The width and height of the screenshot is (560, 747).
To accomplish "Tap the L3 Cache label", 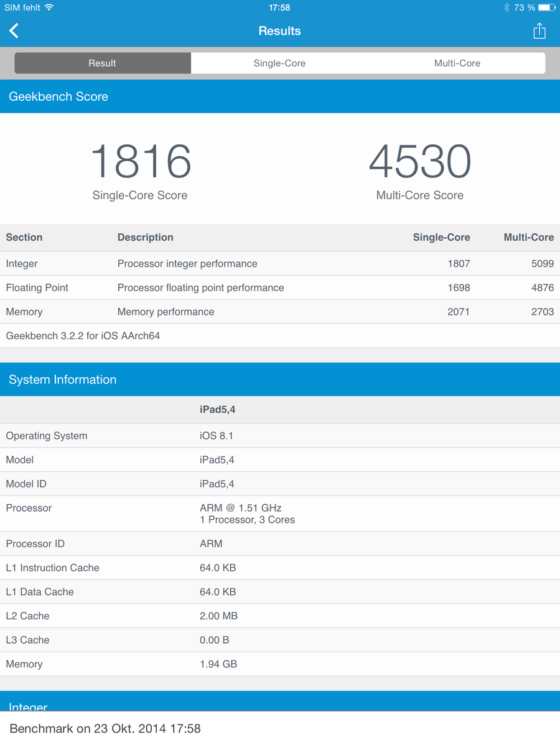I will [x=27, y=640].
